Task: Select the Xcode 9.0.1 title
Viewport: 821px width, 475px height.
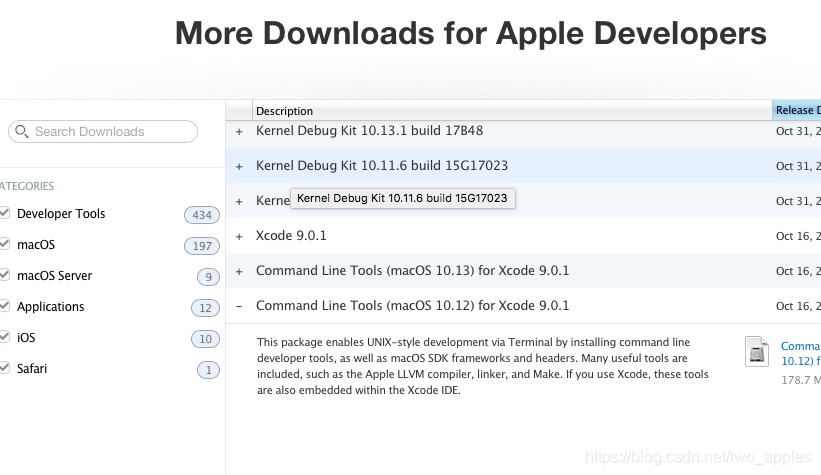Action: tap(291, 236)
